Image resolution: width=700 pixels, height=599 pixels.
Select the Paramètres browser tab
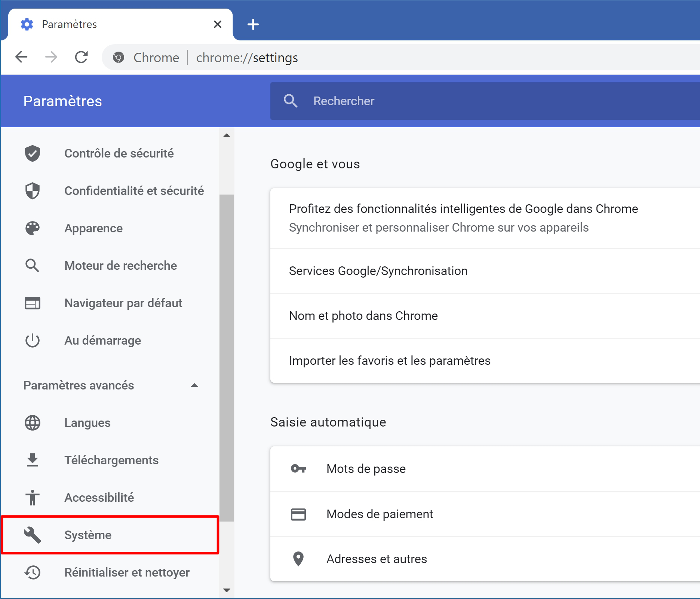pos(120,24)
